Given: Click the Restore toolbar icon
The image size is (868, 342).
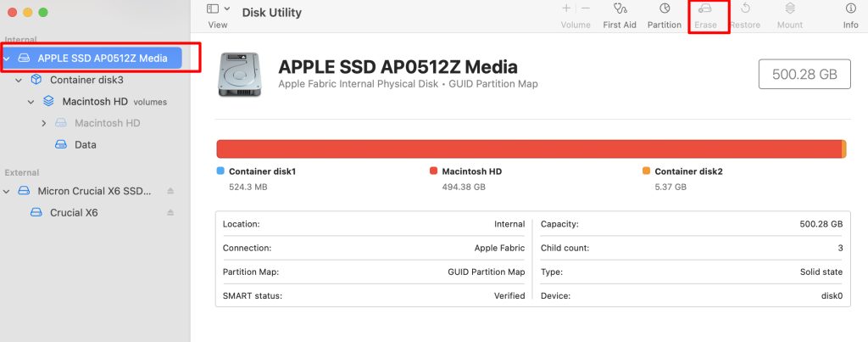Looking at the screenshot, I should 745,8.
